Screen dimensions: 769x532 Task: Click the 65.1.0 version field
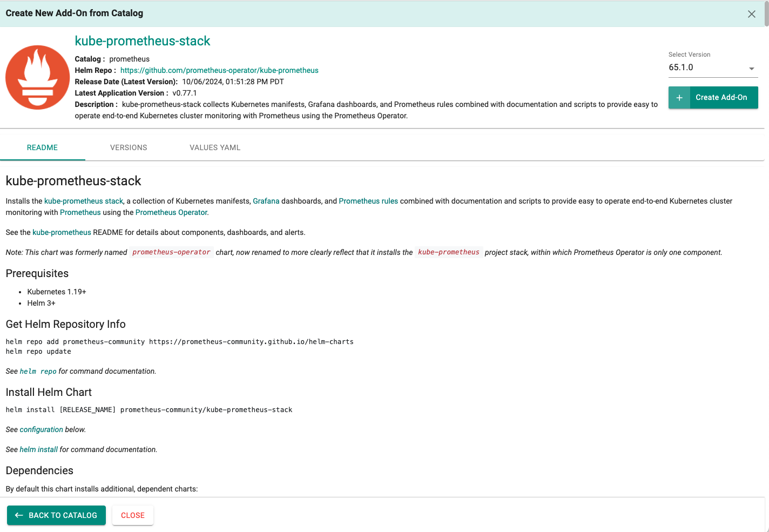coord(713,68)
